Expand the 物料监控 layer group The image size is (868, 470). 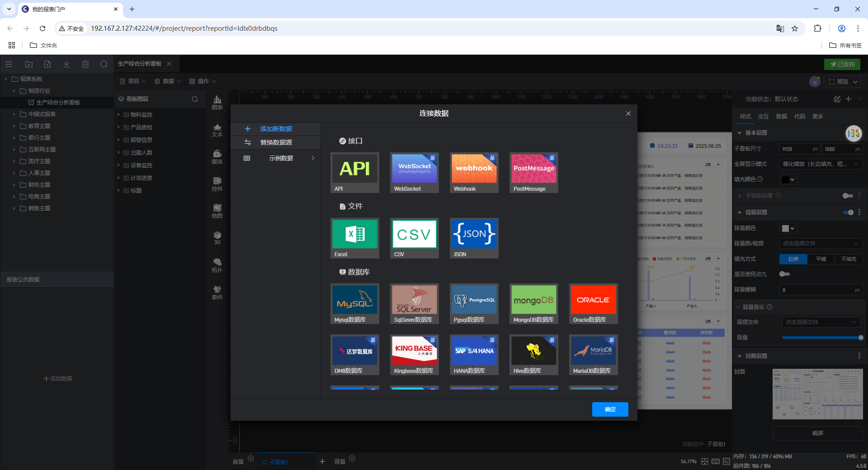click(x=119, y=115)
